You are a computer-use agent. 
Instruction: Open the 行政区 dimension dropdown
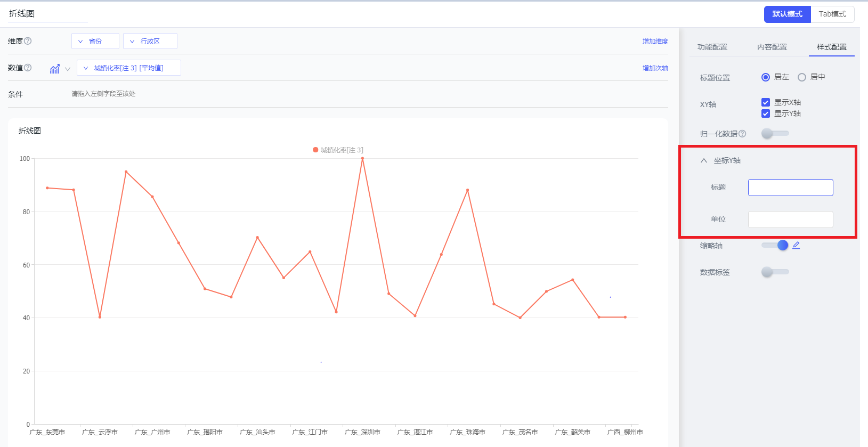pyautogui.click(x=150, y=41)
